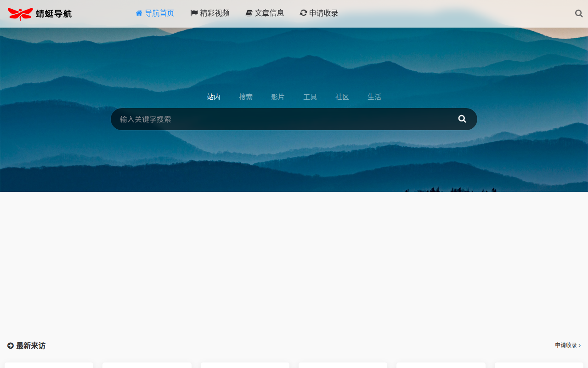Select the 站内 search tab

pos(214,97)
